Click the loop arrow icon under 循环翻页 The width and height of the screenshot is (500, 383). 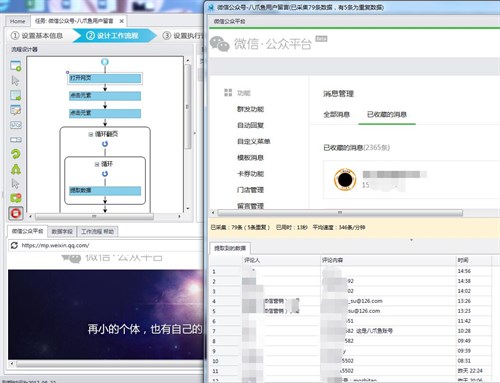105,144
